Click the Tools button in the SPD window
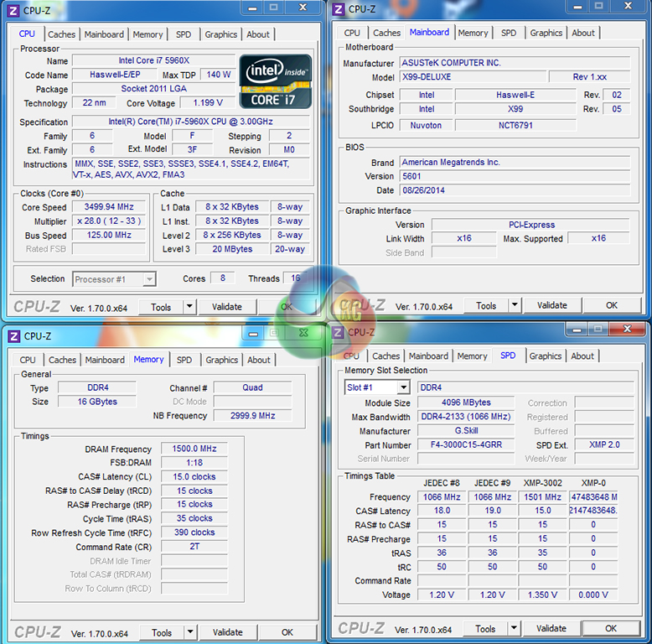This screenshot has height=644, width=652. point(485,628)
